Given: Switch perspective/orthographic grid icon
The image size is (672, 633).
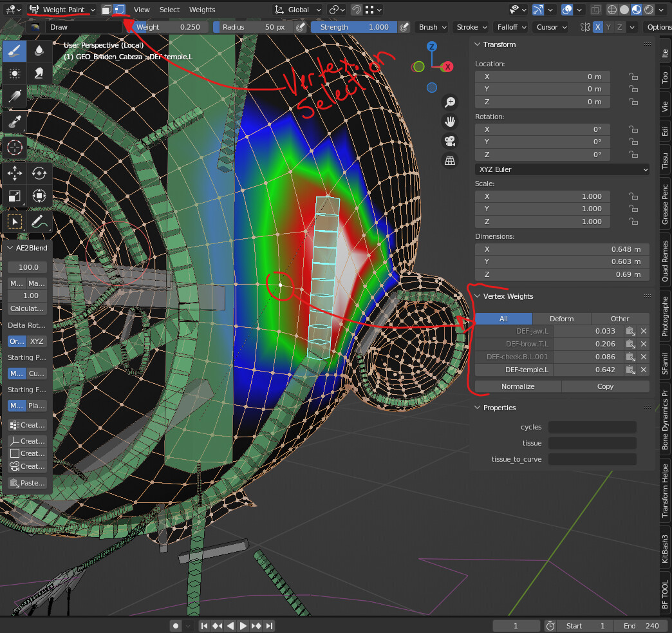Looking at the screenshot, I should tap(449, 160).
